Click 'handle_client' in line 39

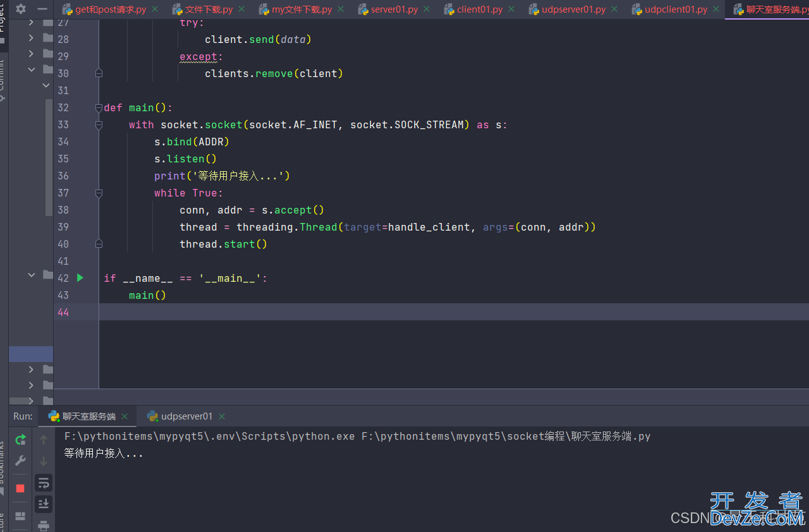pos(429,227)
